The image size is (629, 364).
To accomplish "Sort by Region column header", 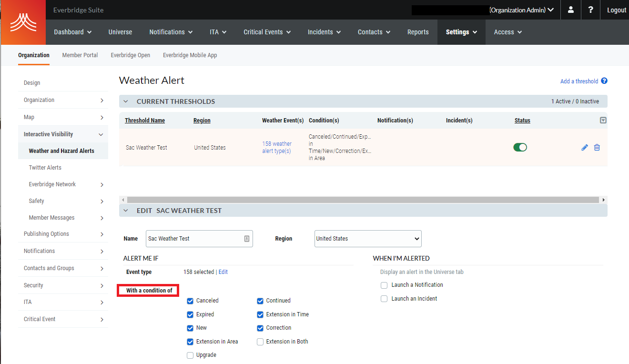I will point(202,121).
